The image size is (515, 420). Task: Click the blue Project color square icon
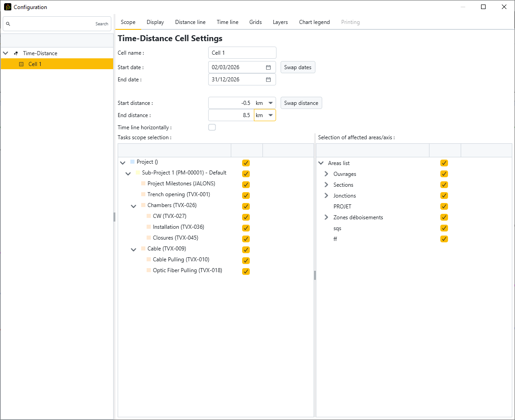[x=132, y=161]
